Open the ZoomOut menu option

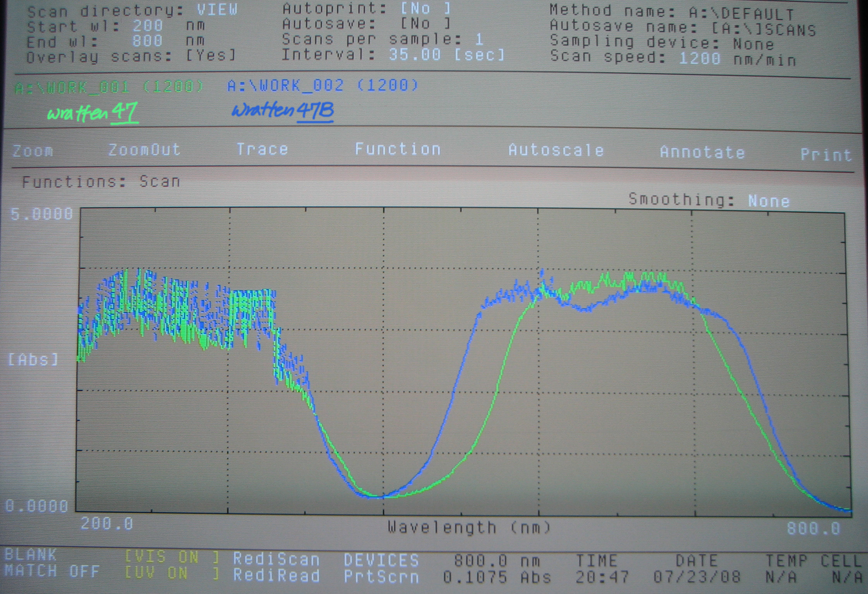click(144, 150)
